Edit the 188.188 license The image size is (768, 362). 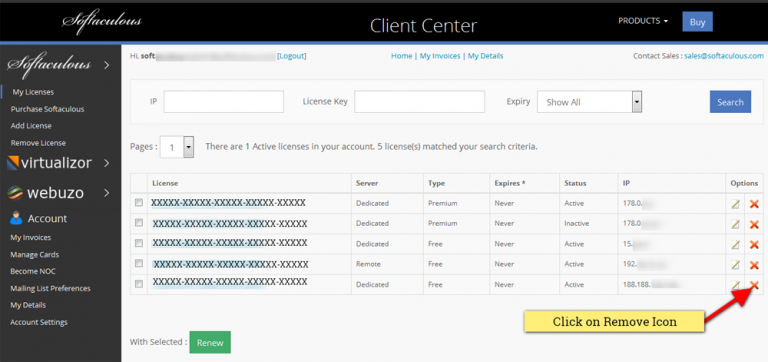tap(735, 285)
